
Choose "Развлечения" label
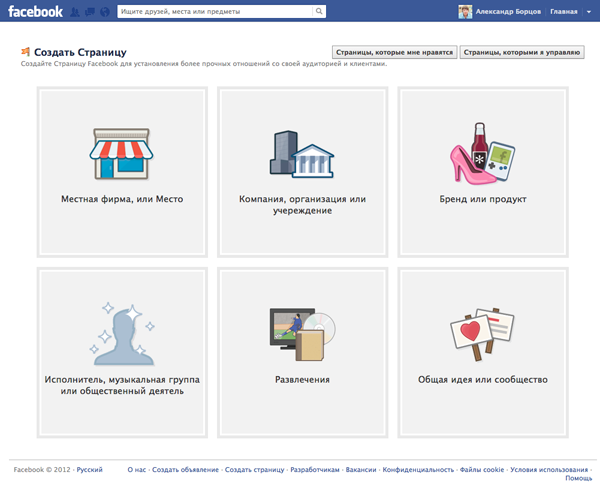coord(302,380)
